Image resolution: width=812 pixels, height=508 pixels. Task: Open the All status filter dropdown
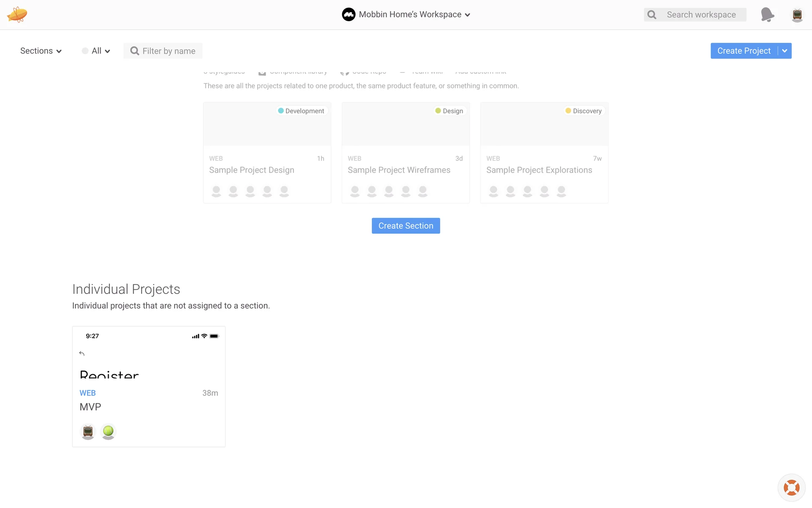point(96,51)
